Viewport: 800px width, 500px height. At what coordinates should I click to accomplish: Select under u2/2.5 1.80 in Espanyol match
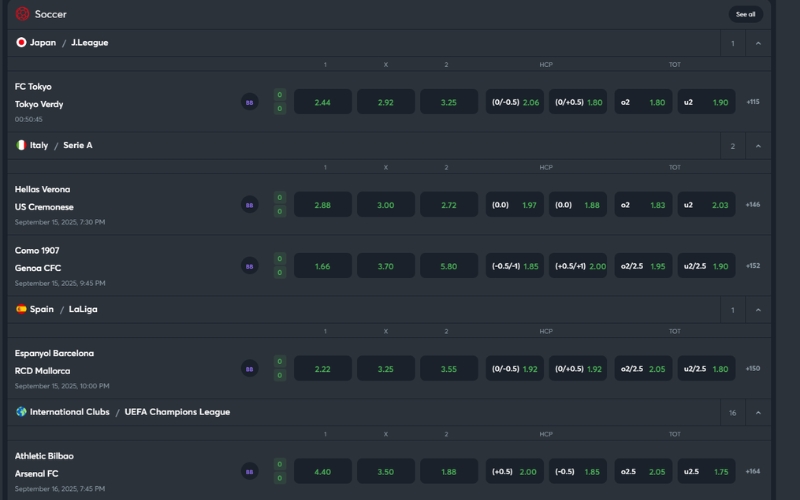707,368
